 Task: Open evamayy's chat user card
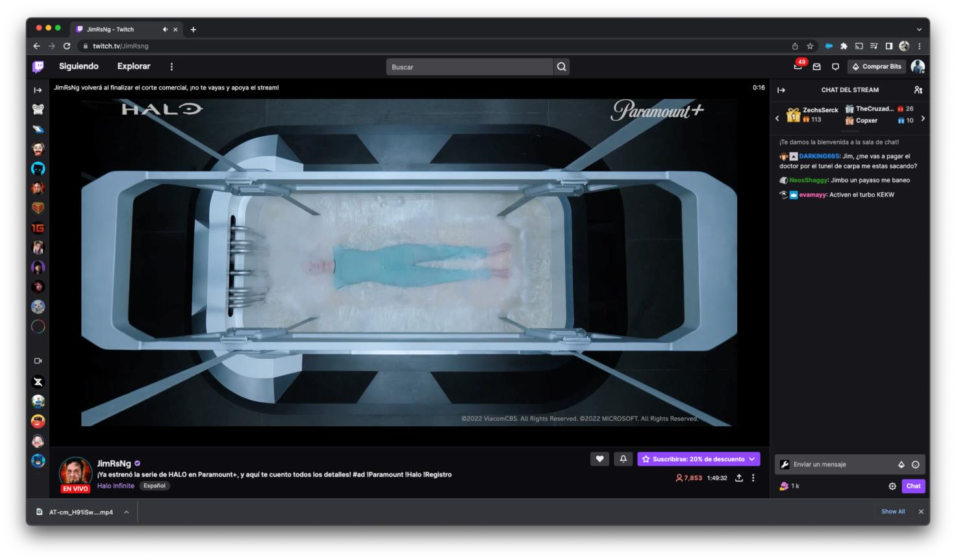(812, 195)
